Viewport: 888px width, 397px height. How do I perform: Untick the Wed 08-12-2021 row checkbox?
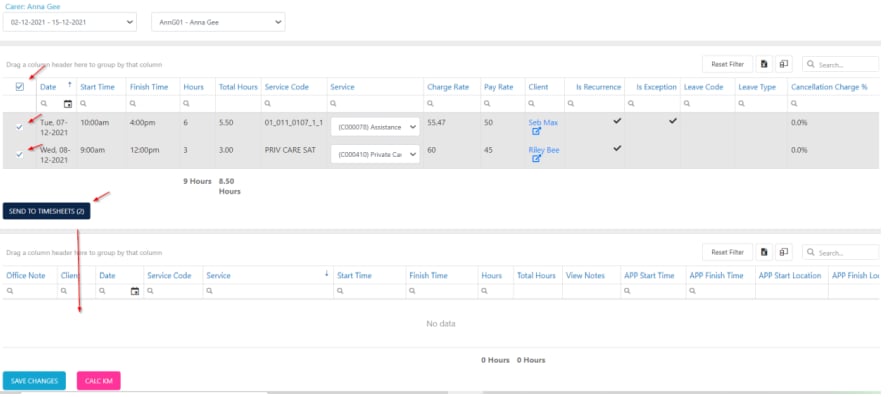[20, 155]
